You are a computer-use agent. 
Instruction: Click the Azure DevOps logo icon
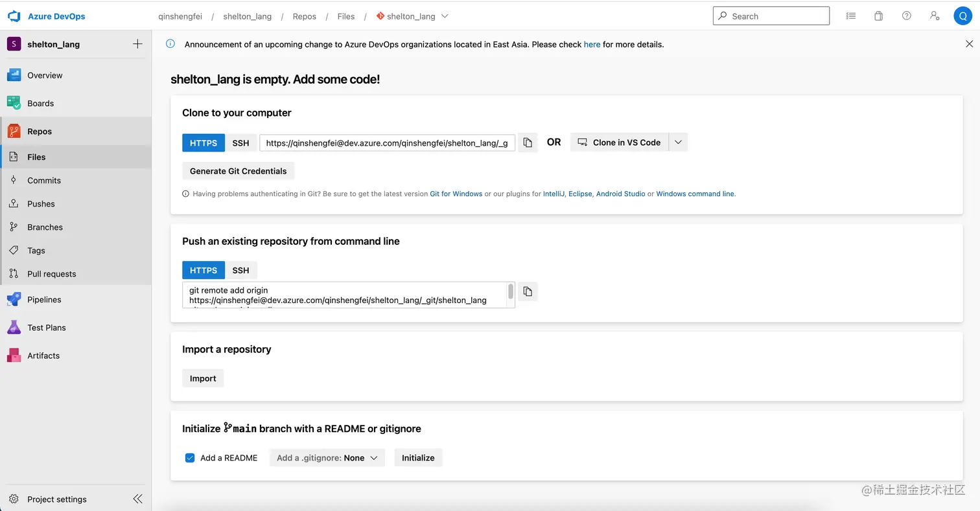14,16
